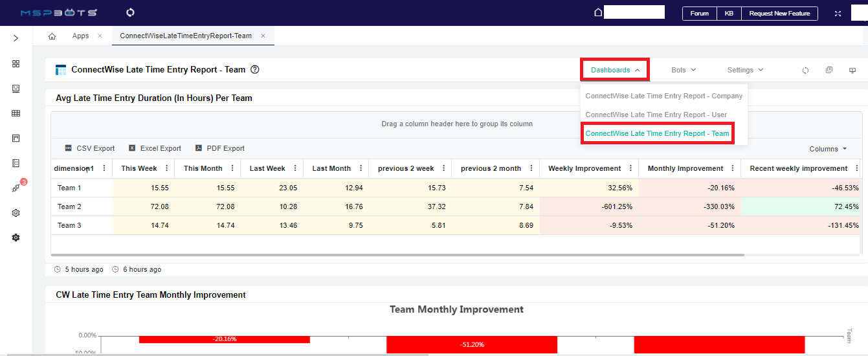Screen dimensions: 868x356
Task: Select ConnectWise Late Time Entry Report - Team
Action: coord(657,133)
